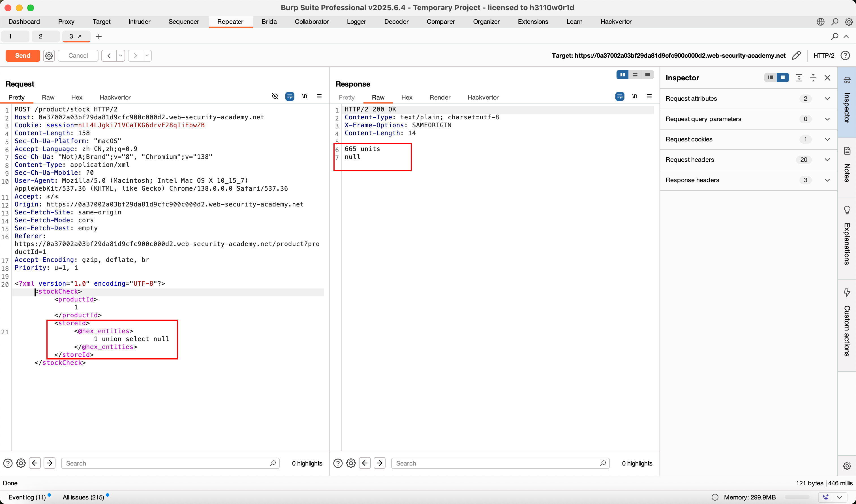Switch Request view to Hackvertor

click(115, 98)
